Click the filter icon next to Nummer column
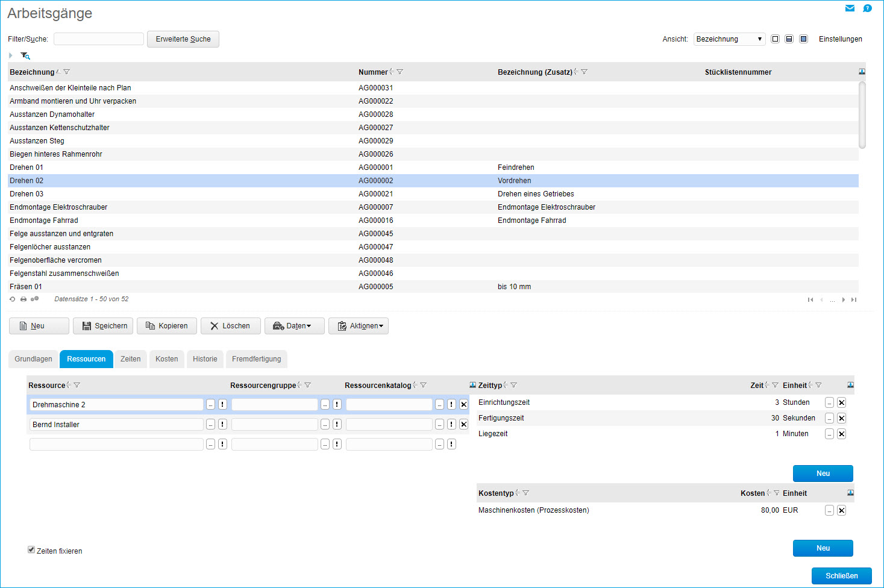884x588 pixels. pyautogui.click(x=400, y=72)
